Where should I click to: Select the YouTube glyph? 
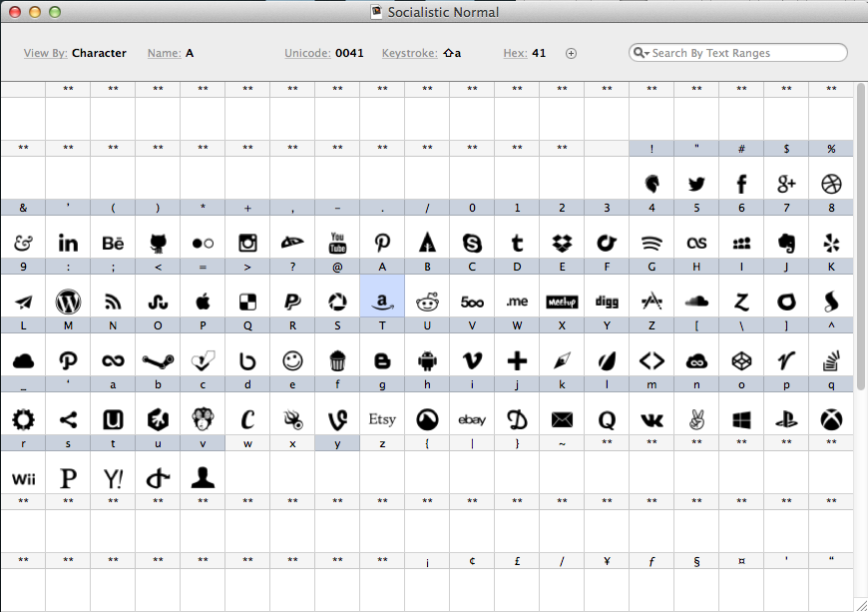(337, 241)
